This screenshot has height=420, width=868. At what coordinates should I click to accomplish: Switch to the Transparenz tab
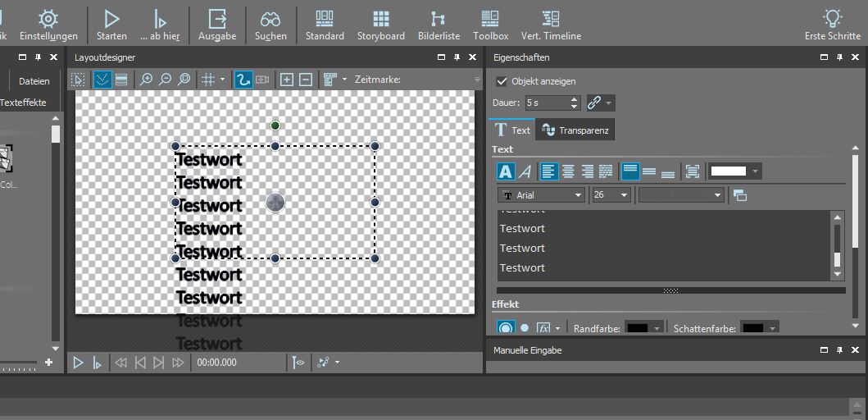[x=575, y=130]
